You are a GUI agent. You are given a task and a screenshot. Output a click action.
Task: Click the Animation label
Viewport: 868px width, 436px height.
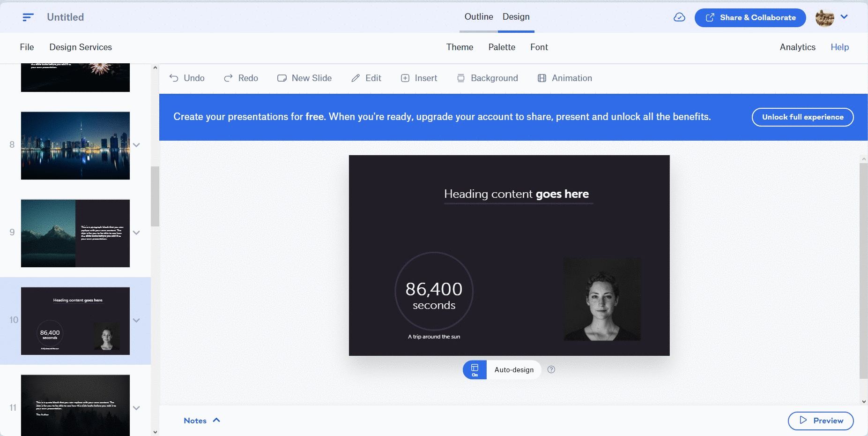pos(572,78)
